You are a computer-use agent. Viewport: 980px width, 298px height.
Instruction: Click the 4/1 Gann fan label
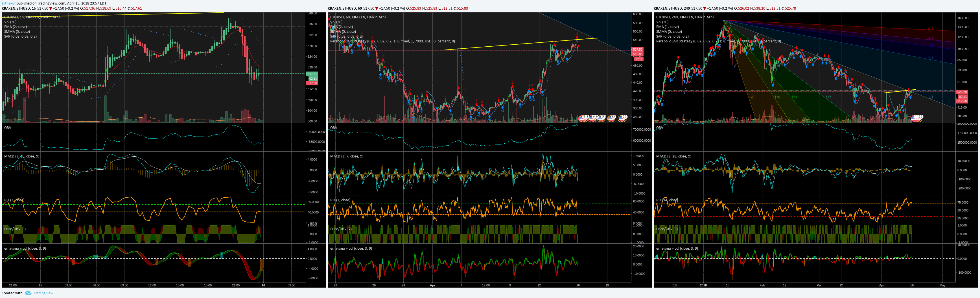(x=931, y=39)
